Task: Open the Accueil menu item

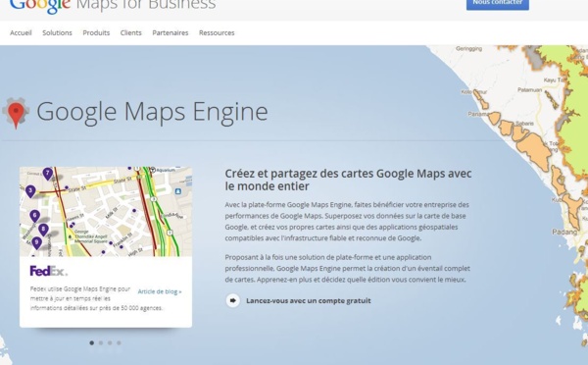Action: pos(21,32)
